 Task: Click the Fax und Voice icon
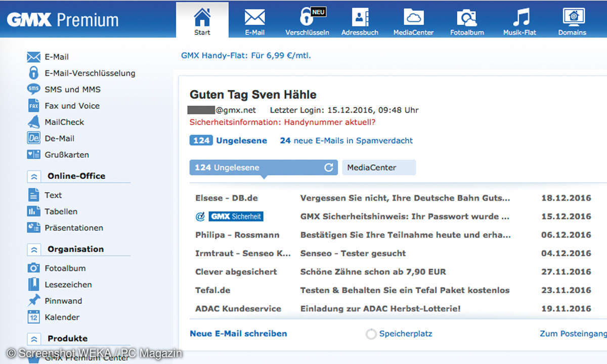click(33, 106)
